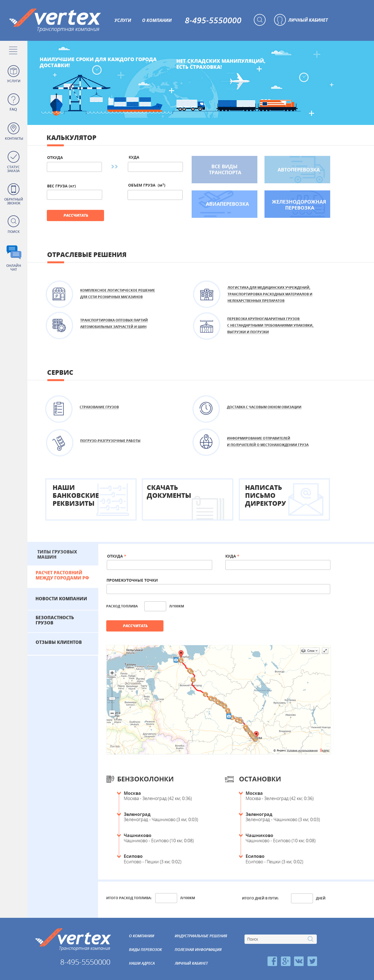Focus Промежуточные точки input field
Screen dimensions: 374x980
(x=218, y=589)
